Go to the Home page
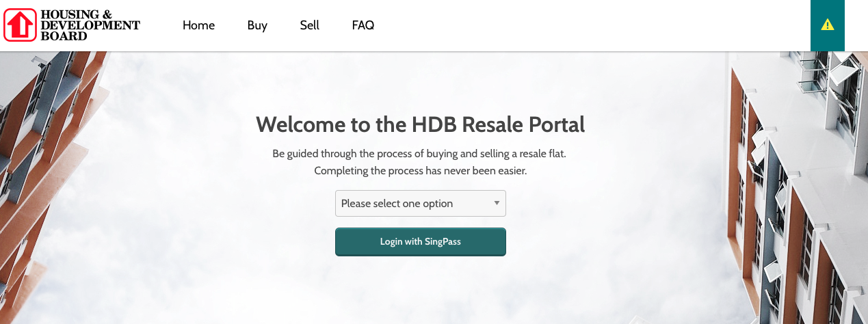Image resolution: width=868 pixels, height=324 pixels. pyautogui.click(x=198, y=25)
